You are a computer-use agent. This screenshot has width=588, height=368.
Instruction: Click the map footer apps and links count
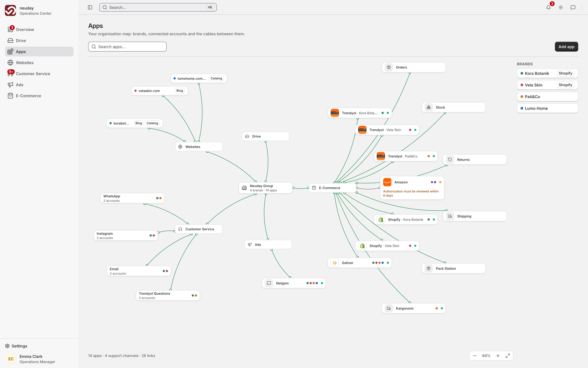pos(121,356)
